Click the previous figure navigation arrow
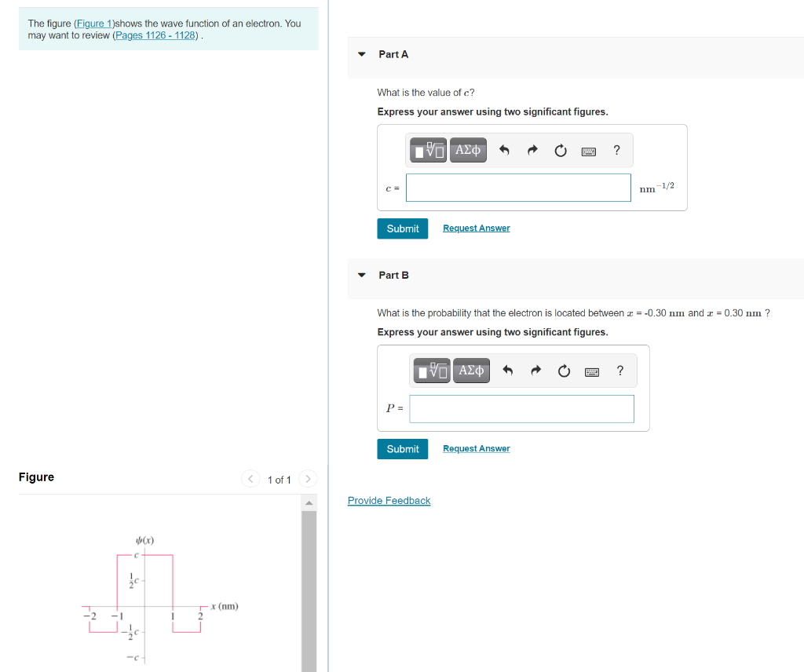This screenshot has height=672, width=804. click(x=250, y=479)
